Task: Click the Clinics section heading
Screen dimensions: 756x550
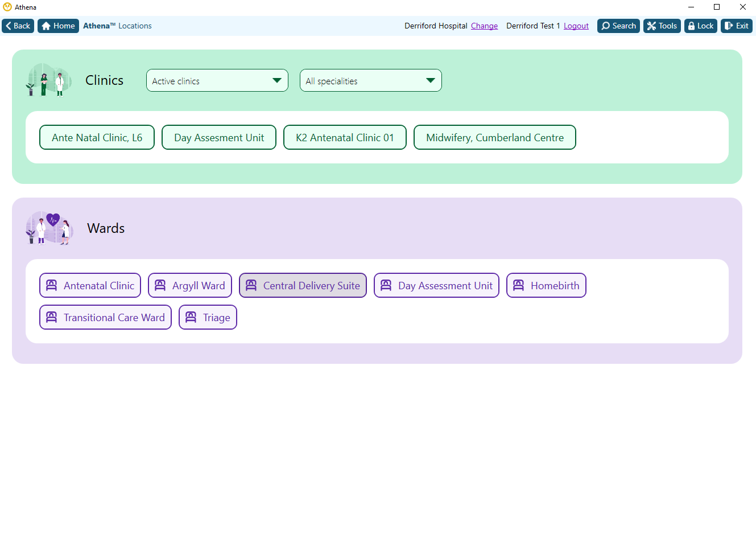Action: [x=104, y=80]
